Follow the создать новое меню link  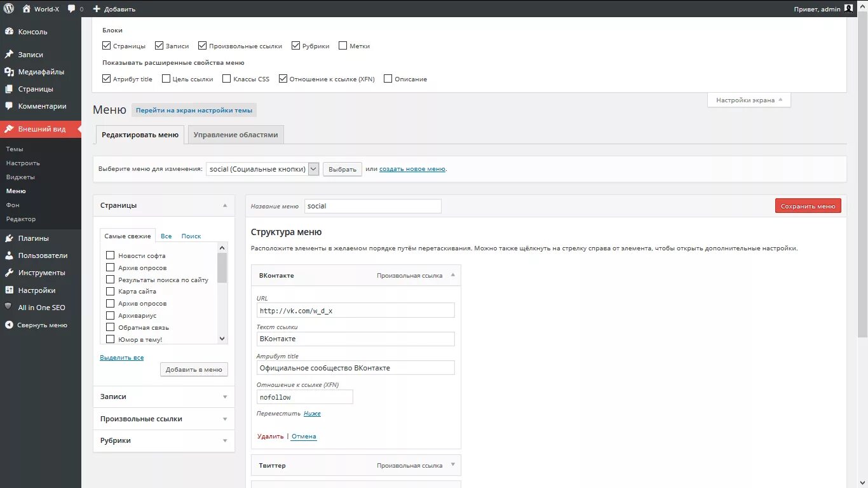[412, 169]
